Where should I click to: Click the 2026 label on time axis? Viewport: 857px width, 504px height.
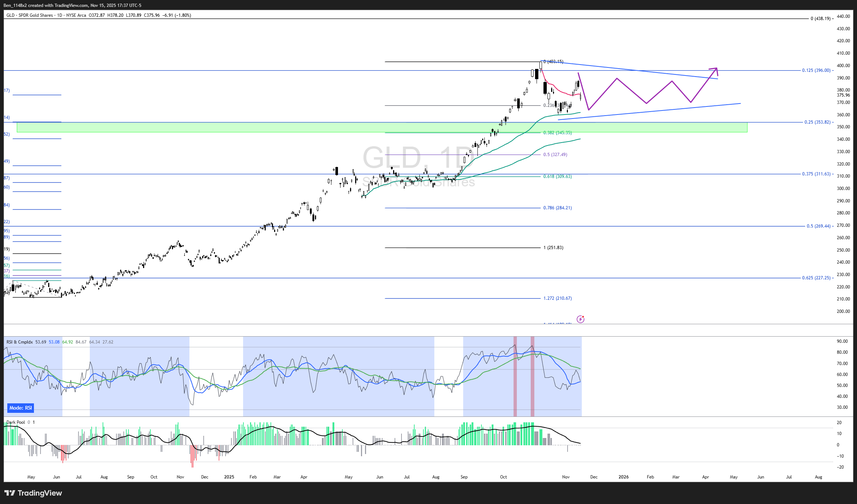tap(623, 477)
